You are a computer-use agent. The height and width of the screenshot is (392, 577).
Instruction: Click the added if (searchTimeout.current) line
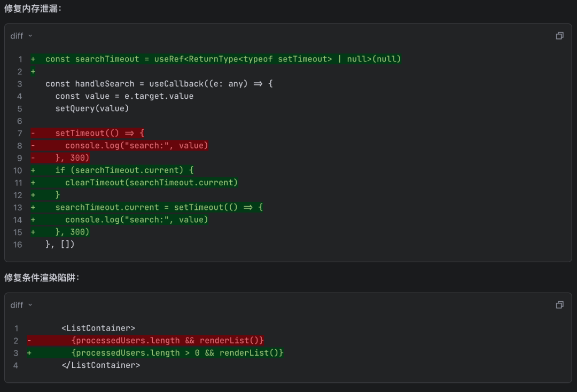[124, 170]
